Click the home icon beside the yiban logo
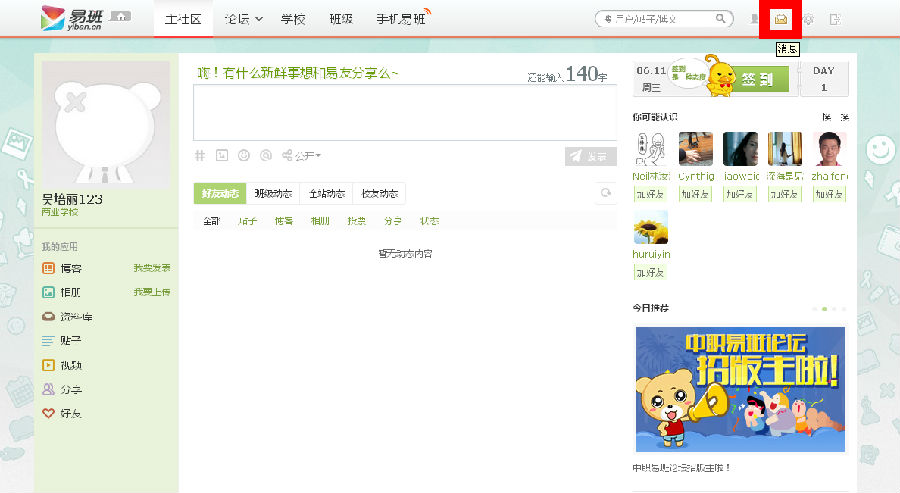The image size is (900, 493). click(x=120, y=17)
